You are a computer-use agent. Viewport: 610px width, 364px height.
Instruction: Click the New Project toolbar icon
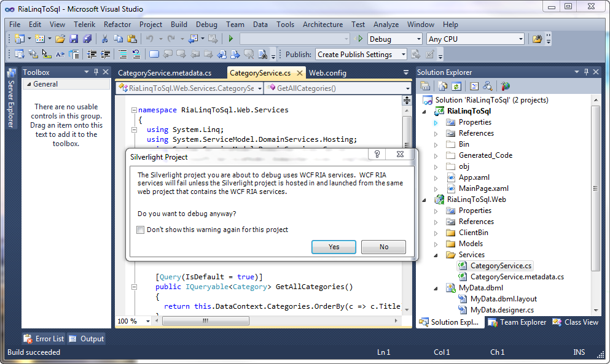[20, 39]
